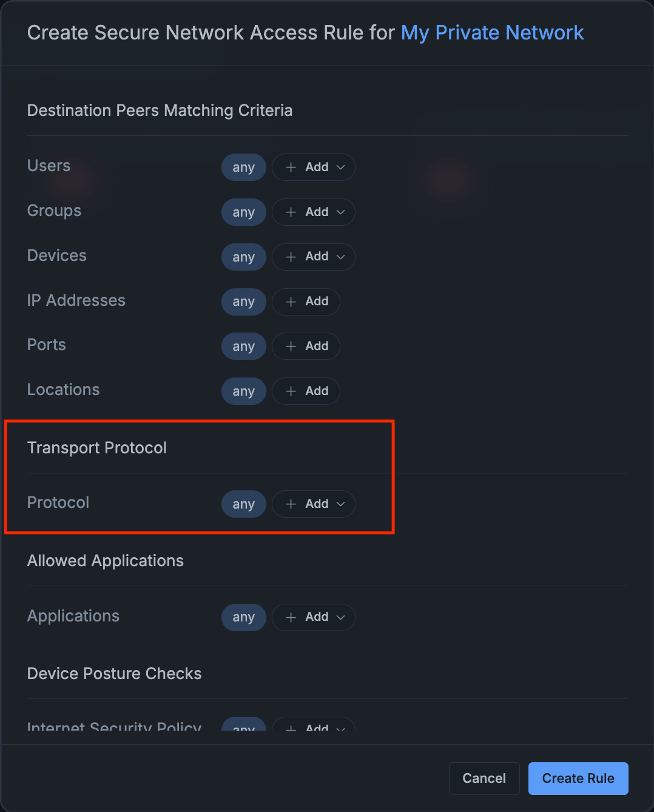The image size is (654, 812).
Task: Expand the Users Add dropdown chevron
Action: [340, 167]
